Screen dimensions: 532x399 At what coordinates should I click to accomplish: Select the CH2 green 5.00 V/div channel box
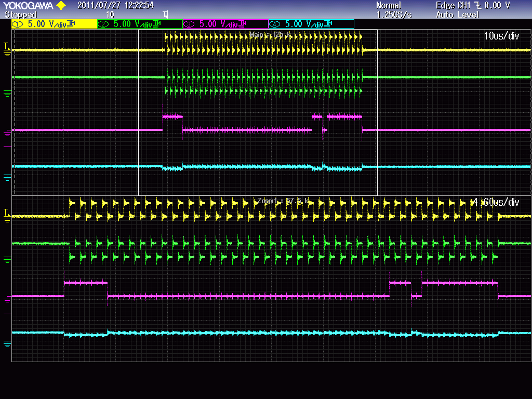pos(140,24)
